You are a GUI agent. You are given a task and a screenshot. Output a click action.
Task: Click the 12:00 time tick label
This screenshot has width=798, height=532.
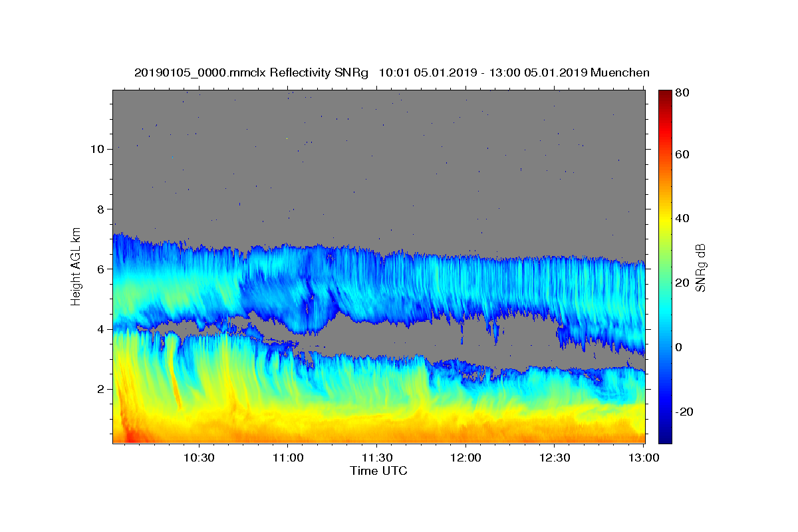465,458
